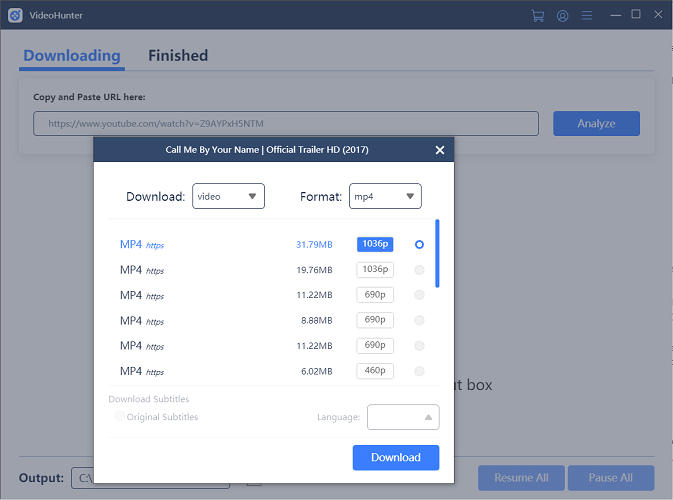Click the 19.76MB file size text

pyautogui.click(x=314, y=270)
